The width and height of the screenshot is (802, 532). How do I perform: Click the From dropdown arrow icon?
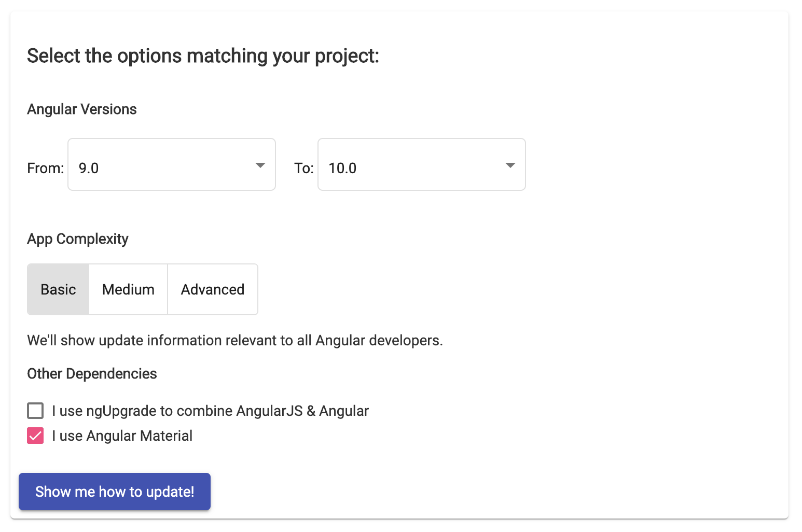pos(260,164)
